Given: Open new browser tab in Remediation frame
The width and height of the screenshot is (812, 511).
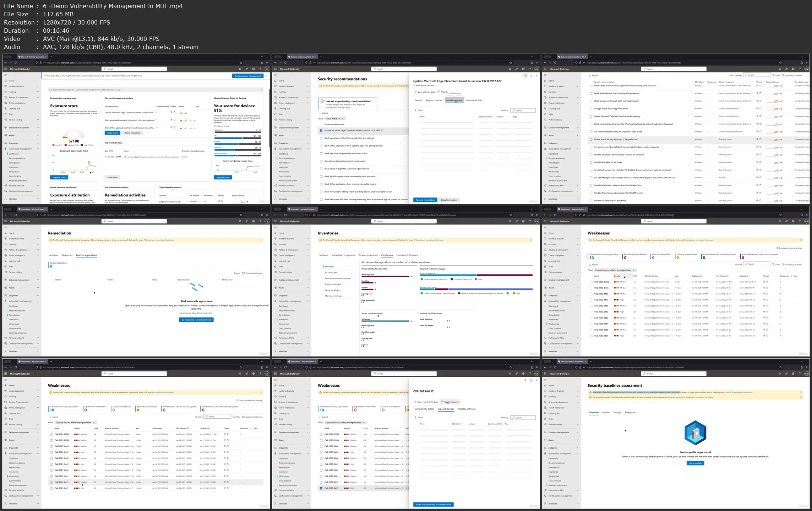Looking at the screenshot, I should pos(51,209).
